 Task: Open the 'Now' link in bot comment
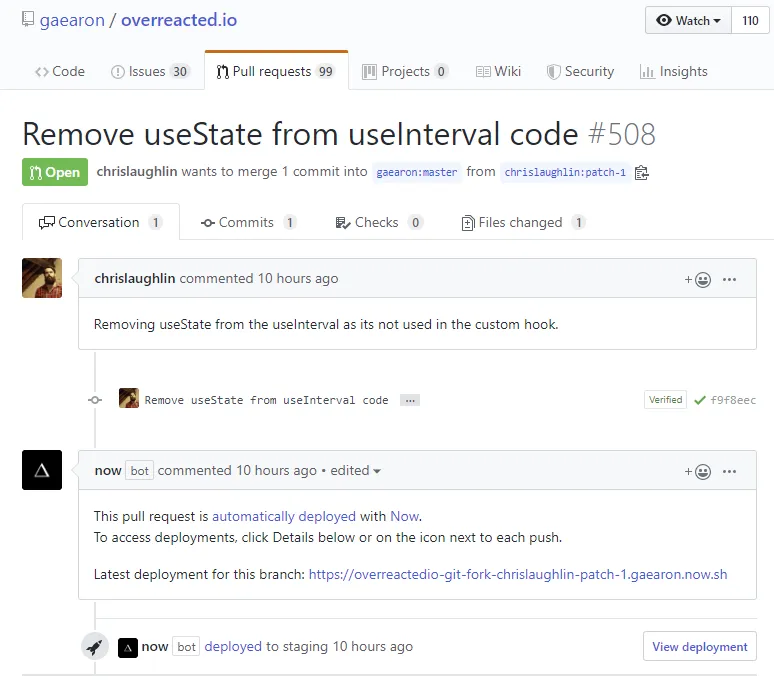pos(405,516)
